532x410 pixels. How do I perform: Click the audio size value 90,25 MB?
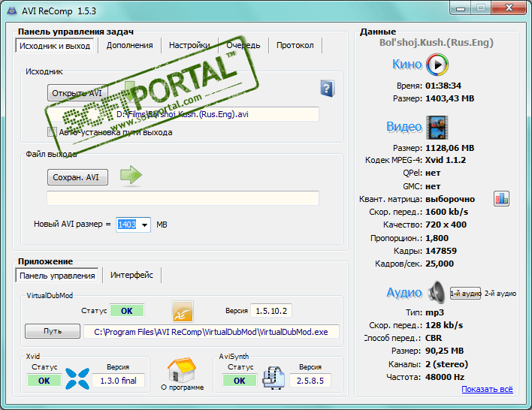click(x=445, y=351)
